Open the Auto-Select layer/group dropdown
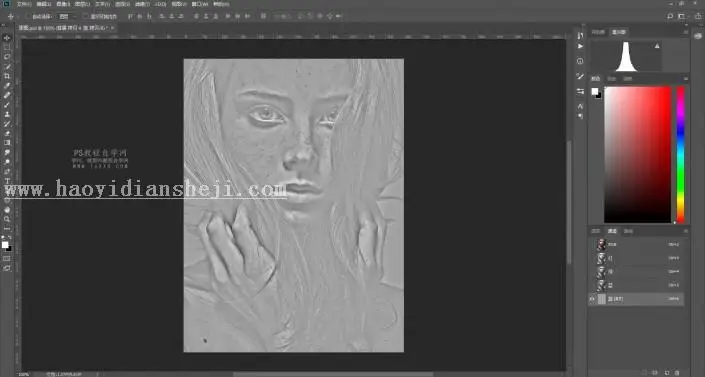Viewport: 705px width, 377px height. [67, 17]
